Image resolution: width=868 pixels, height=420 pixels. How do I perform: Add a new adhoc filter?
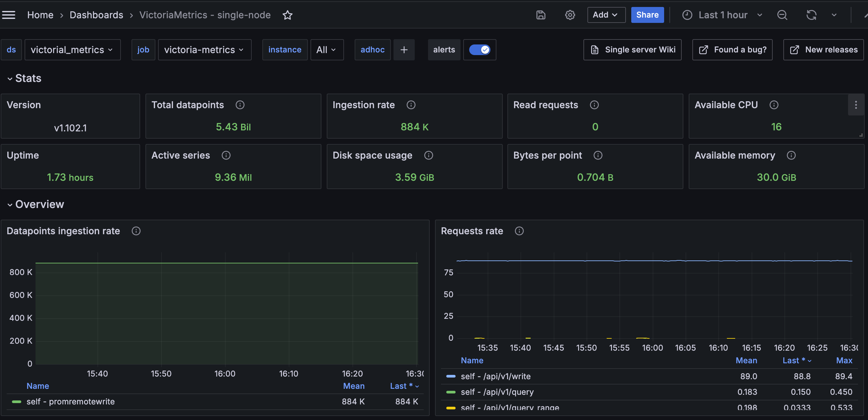404,50
